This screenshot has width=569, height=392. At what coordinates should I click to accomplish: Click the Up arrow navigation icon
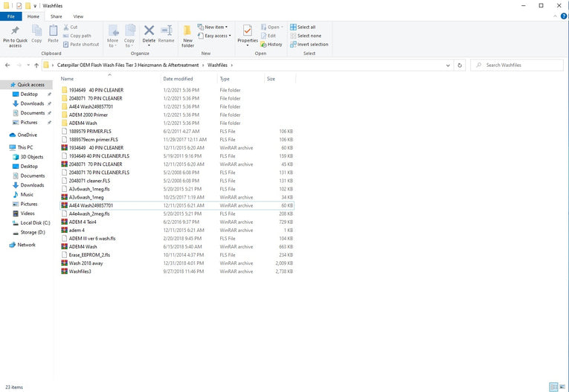pos(36,65)
